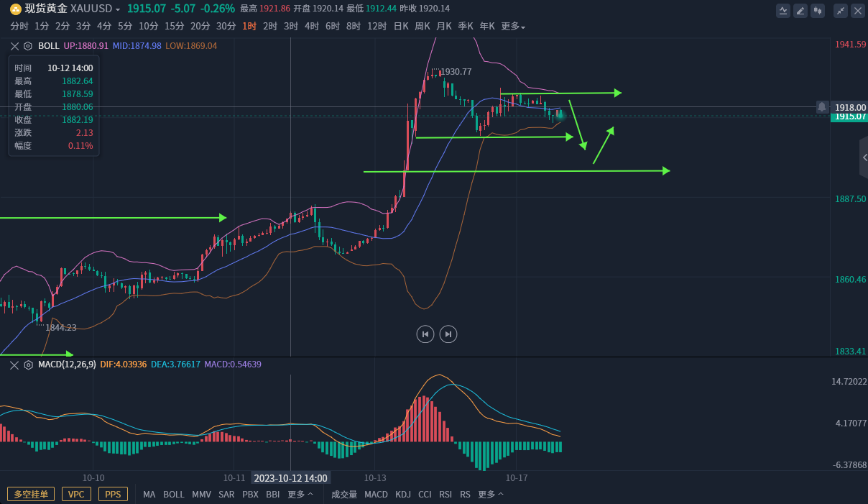Enable the MA main indicator
The width and height of the screenshot is (868, 504).
tap(149, 495)
